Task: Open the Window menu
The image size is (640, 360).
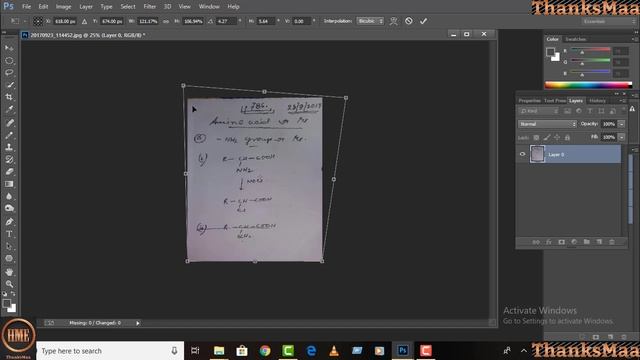Action: 209,7
